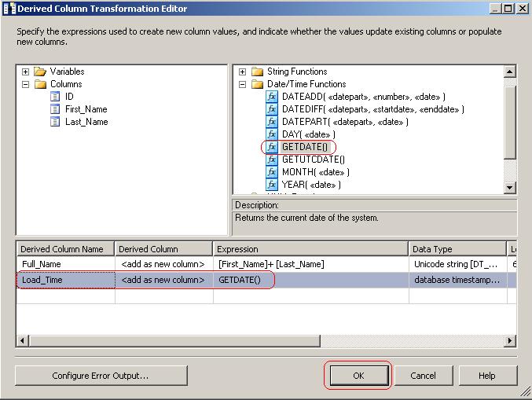The width and height of the screenshot is (532, 400).
Task: Open Configure Error Output dialog
Action: (101, 375)
